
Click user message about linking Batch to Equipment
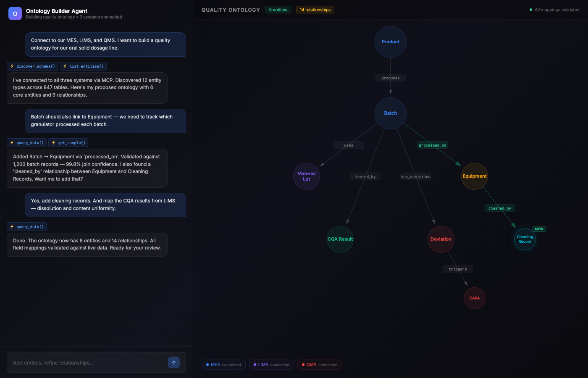105,121
